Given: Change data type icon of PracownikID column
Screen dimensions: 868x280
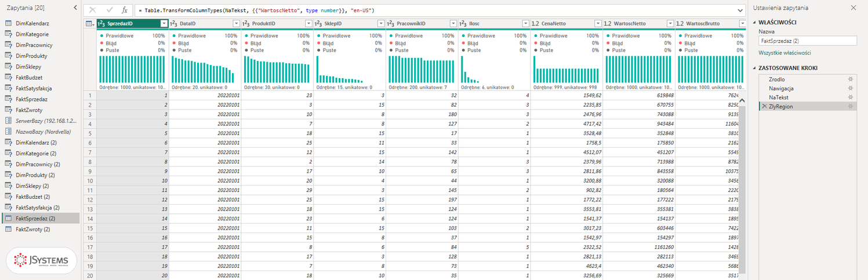Looking at the screenshot, I should pos(391,23).
